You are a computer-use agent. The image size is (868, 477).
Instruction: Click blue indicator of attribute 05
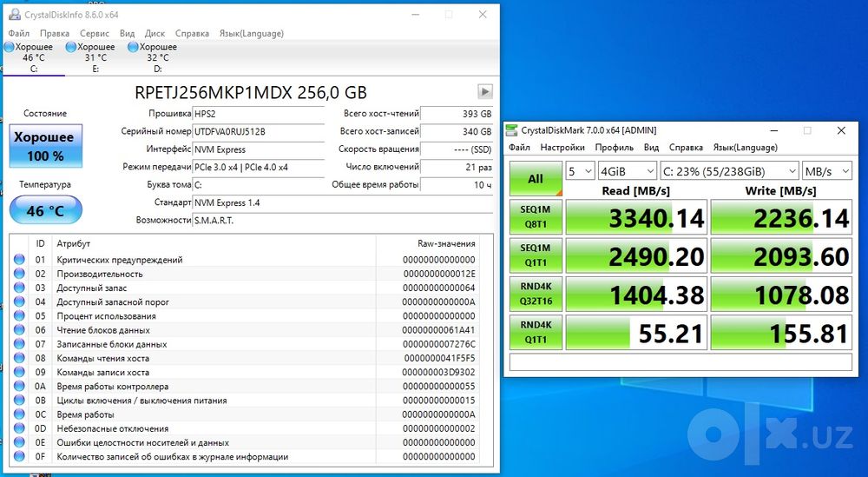point(19,315)
